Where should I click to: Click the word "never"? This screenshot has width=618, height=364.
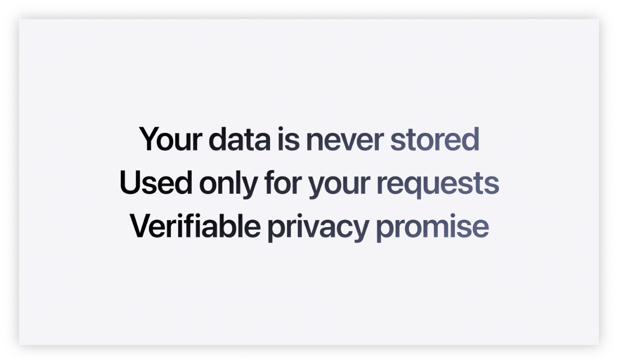pos(344,140)
